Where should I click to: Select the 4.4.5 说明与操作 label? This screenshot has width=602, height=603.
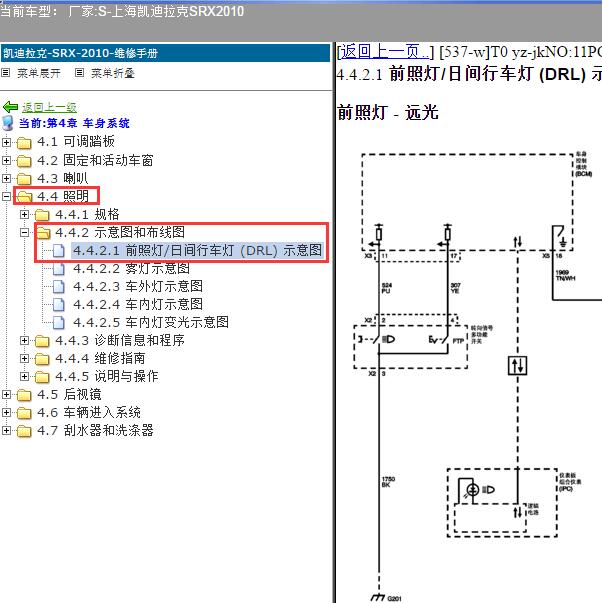coord(107,376)
